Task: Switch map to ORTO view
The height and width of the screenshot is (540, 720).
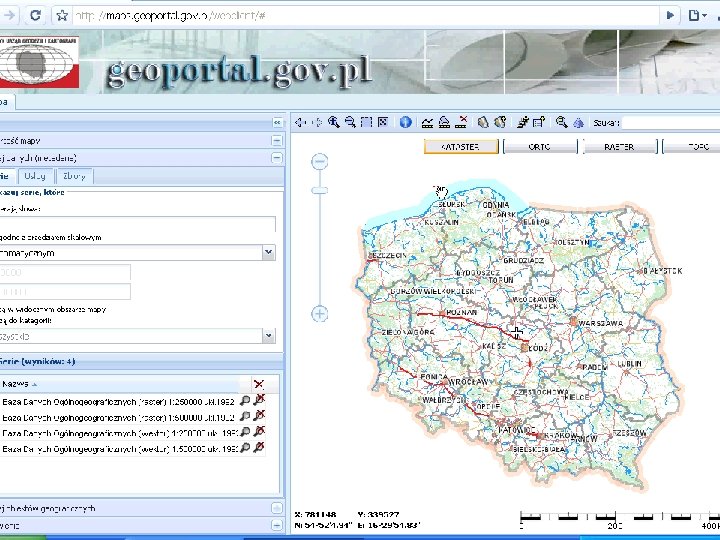Action: (540, 147)
